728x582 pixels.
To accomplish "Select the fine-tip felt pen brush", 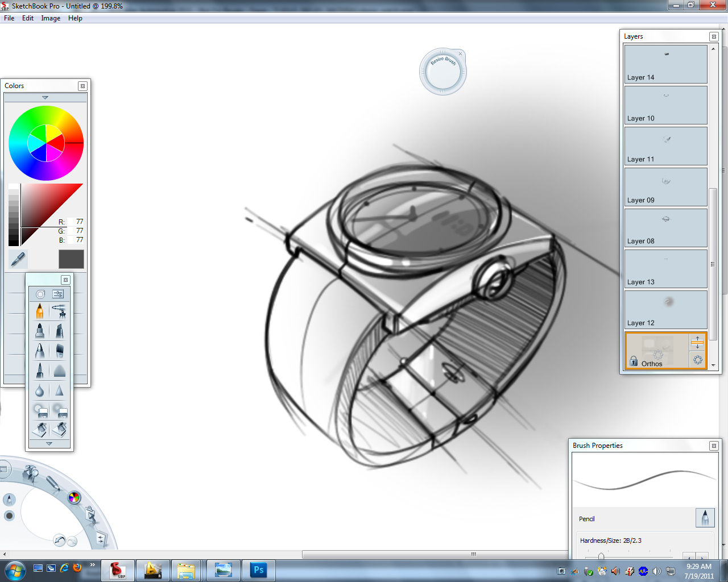I will [x=40, y=370].
